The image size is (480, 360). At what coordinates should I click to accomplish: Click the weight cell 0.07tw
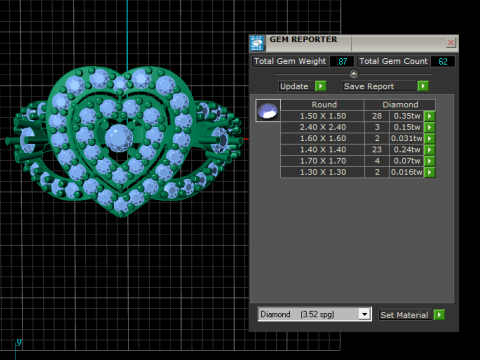[407, 161]
